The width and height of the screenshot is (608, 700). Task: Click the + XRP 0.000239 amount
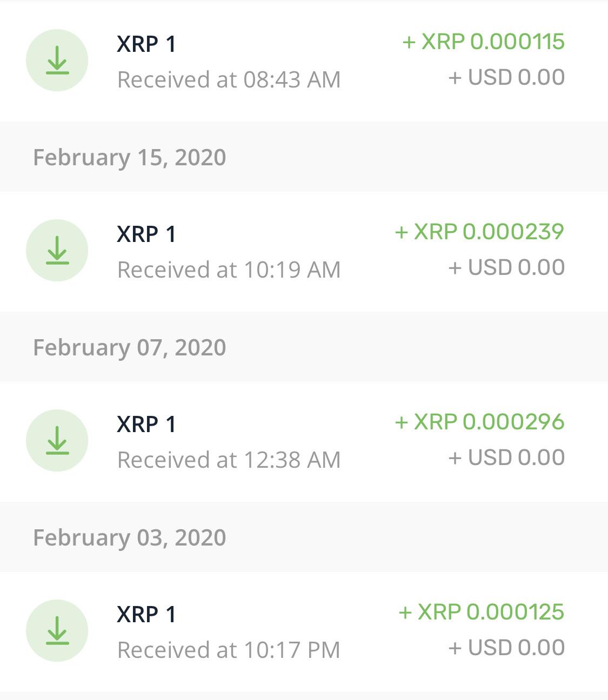pos(479,232)
